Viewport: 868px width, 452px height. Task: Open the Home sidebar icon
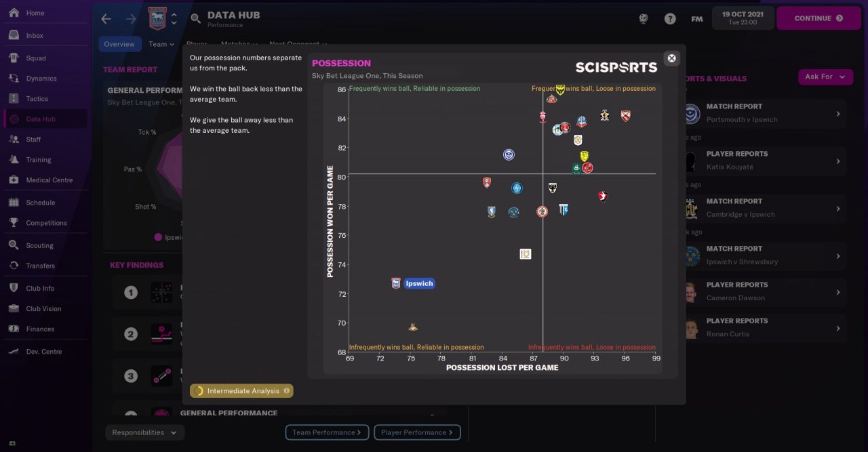coord(14,13)
